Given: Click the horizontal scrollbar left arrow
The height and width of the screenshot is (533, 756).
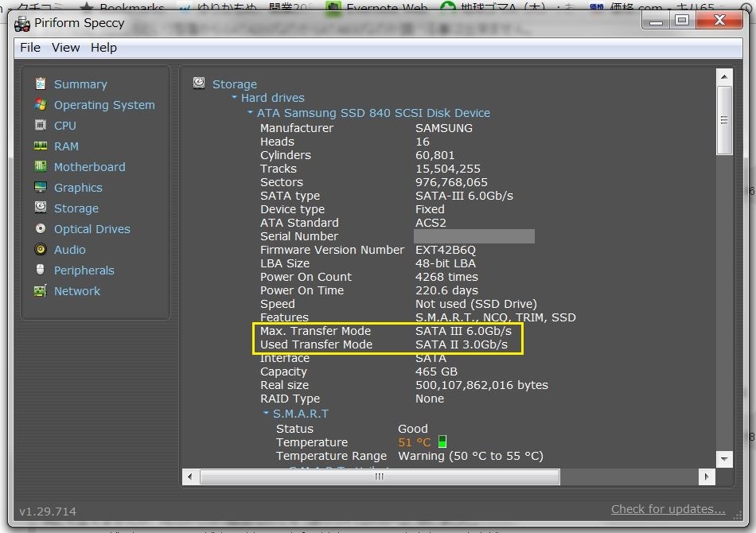Looking at the screenshot, I should (190, 477).
